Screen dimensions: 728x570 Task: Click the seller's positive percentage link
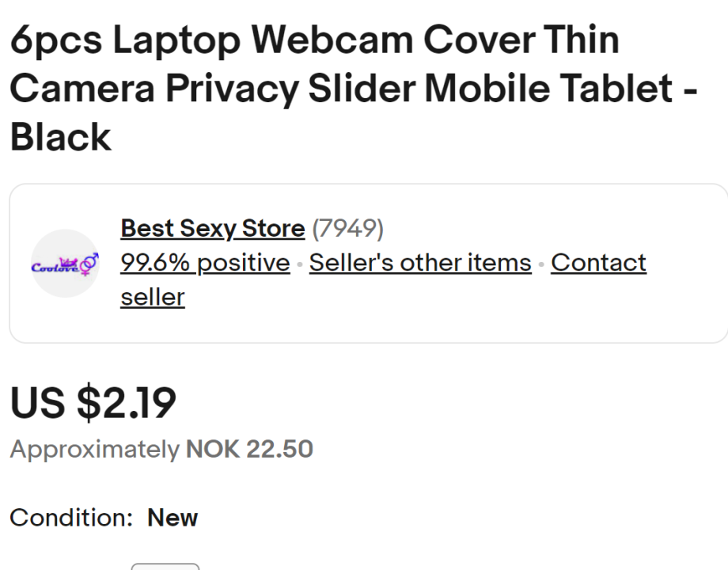204,263
